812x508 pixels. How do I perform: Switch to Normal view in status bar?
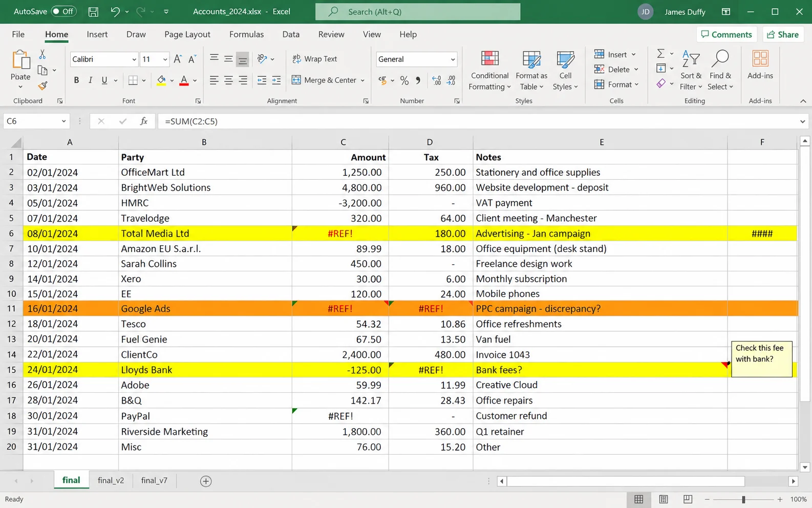click(x=638, y=499)
